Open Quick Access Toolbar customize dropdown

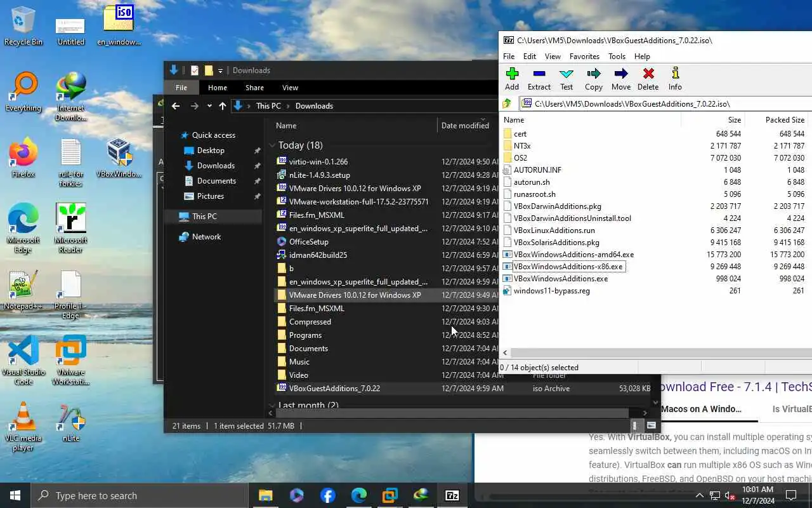point(220,70)
